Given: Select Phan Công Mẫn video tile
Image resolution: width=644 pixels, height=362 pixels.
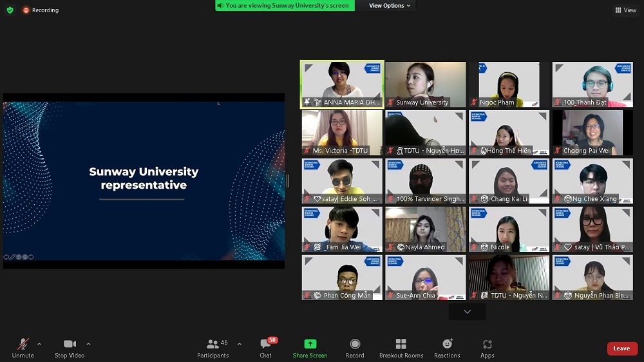Looking at the screenshot, I should [342, 278].
